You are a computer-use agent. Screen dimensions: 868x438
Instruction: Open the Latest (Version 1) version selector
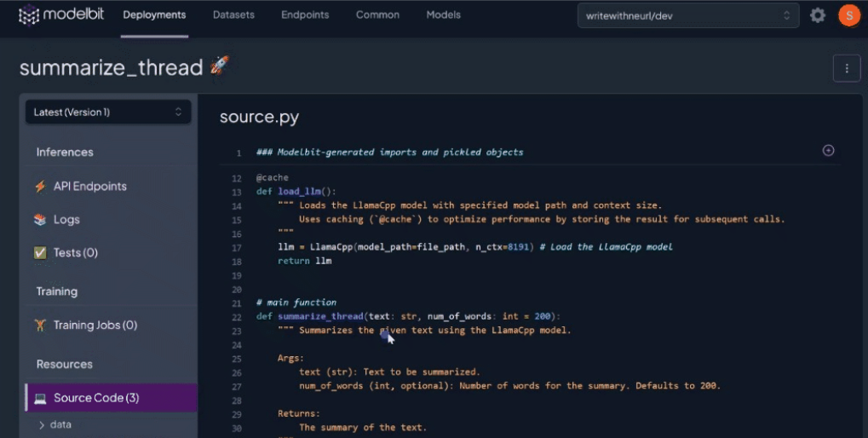tap(108, 112)
